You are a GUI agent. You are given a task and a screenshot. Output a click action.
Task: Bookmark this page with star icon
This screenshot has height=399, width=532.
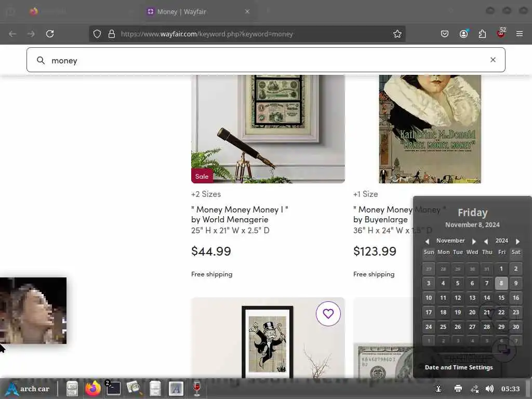pos(397,34)
